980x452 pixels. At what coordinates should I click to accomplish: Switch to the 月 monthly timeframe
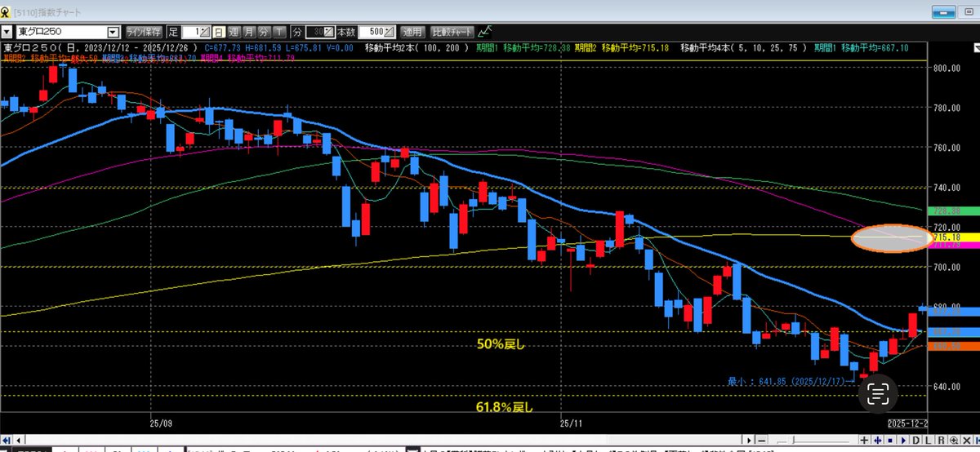click(x=249, y=32)
